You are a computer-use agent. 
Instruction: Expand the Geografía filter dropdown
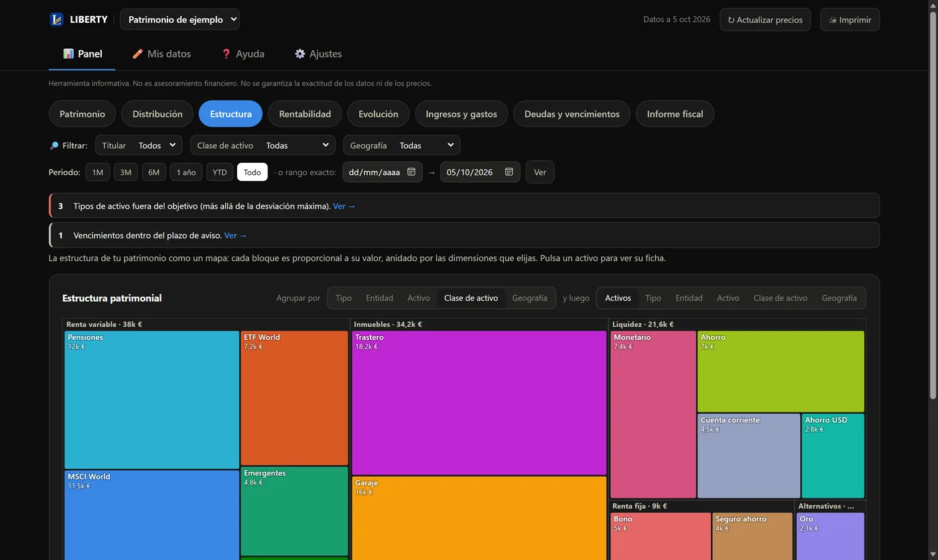pyautogui.click(x=401, y=145)
